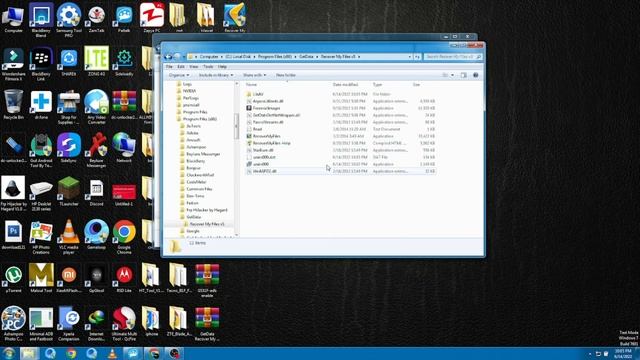Open the Include in library dropdown

pyautogui.click(x=216, y=75)
